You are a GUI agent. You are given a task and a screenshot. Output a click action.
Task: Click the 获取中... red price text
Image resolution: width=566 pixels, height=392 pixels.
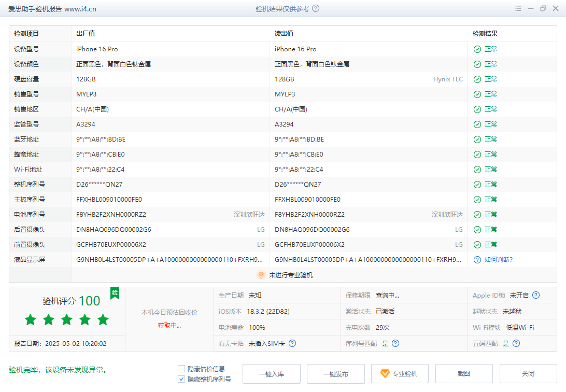tap(169, 326)
